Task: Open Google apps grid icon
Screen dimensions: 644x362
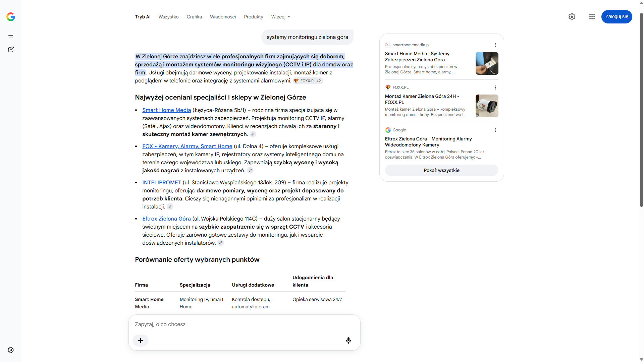Action: pyautogui.click(x=592, y=17)
